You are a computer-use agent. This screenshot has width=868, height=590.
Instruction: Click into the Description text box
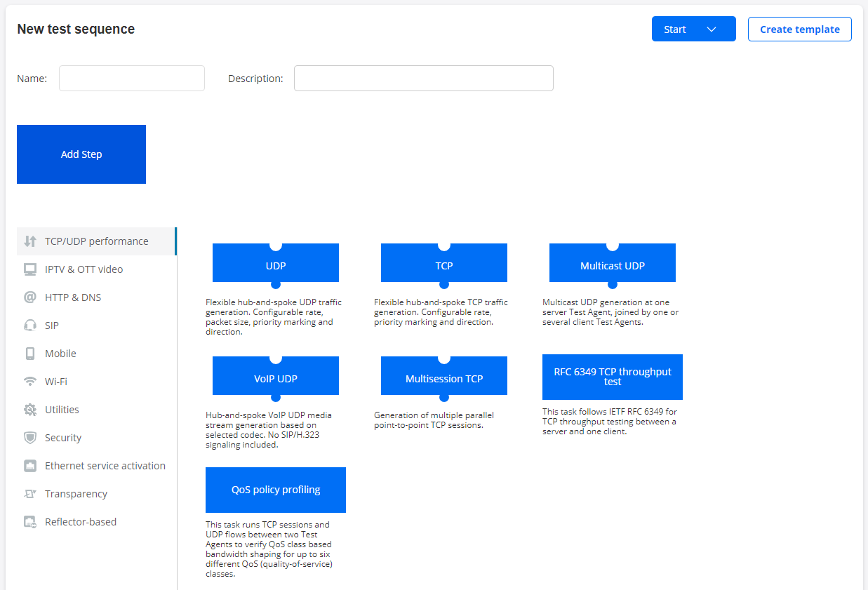click(x=423, y=79)
